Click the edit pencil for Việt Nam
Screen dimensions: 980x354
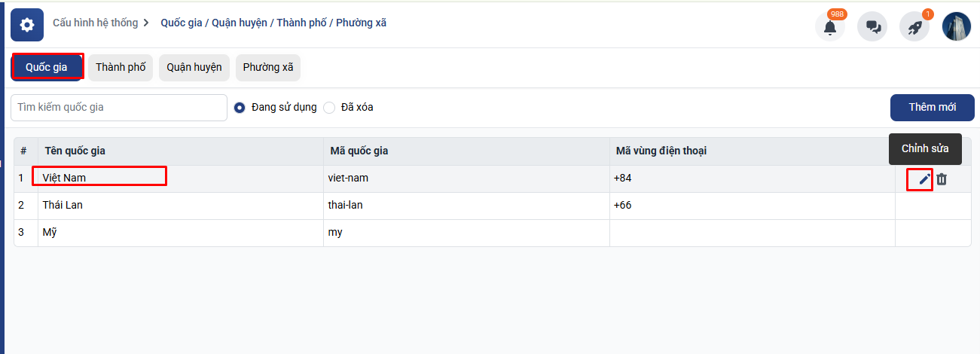pyautogui.click(x=924, y=179)
